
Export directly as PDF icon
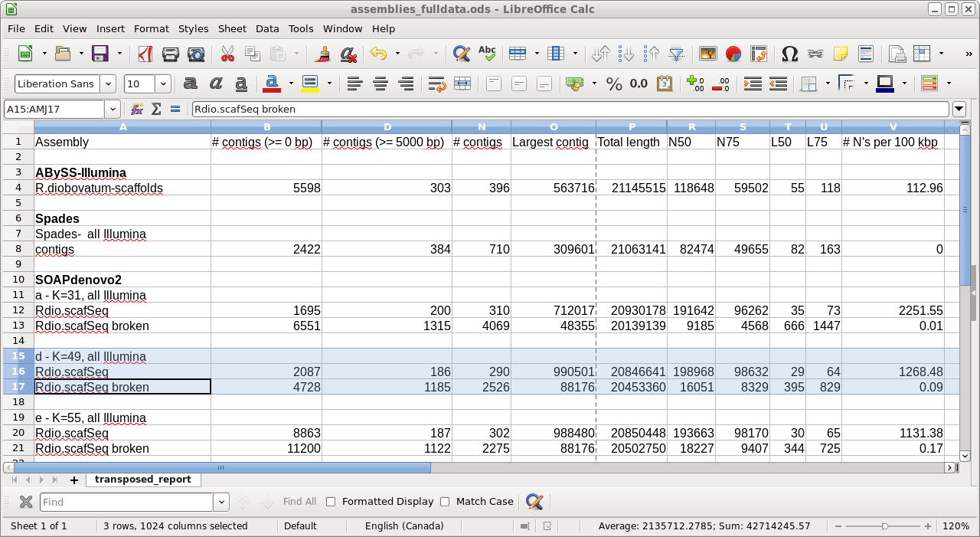[x=145, y=54]
